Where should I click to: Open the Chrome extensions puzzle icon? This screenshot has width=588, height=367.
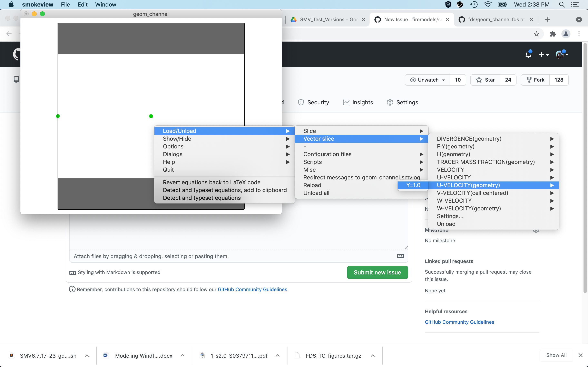(x=553, y=34)
